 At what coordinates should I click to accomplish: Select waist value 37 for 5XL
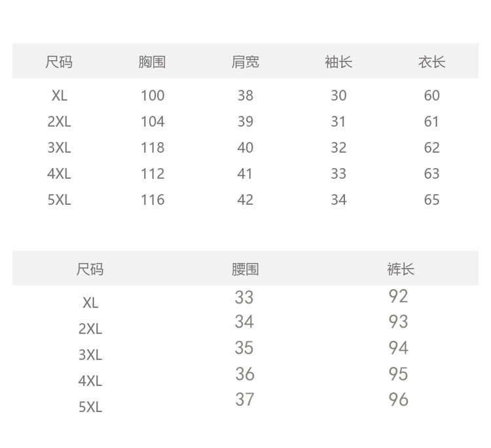pos(244,399)
